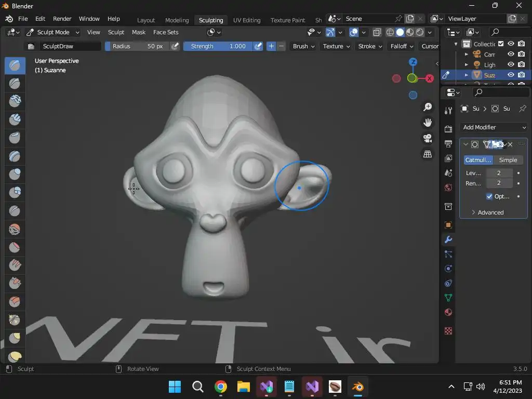Image resolution: width=532 pixels, height=399 pixels.
Task: Hide Suzanne in viewport with eye icon
Action: [x=511, y=75]
